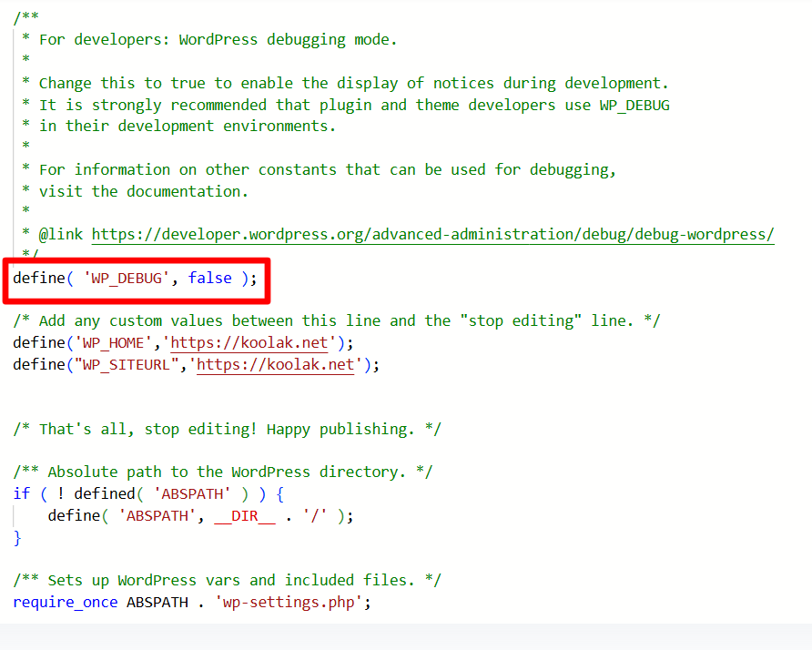This screenshot has width=812, height=650.
Task: Click the "WP_SITEURL" constant name
Action: coord(127,365)
